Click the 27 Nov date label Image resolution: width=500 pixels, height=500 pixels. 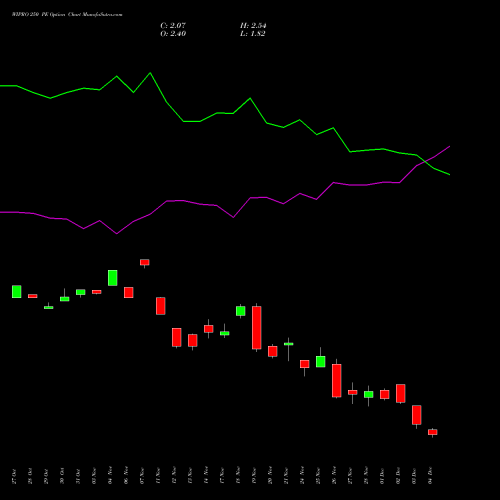(350, 476)
